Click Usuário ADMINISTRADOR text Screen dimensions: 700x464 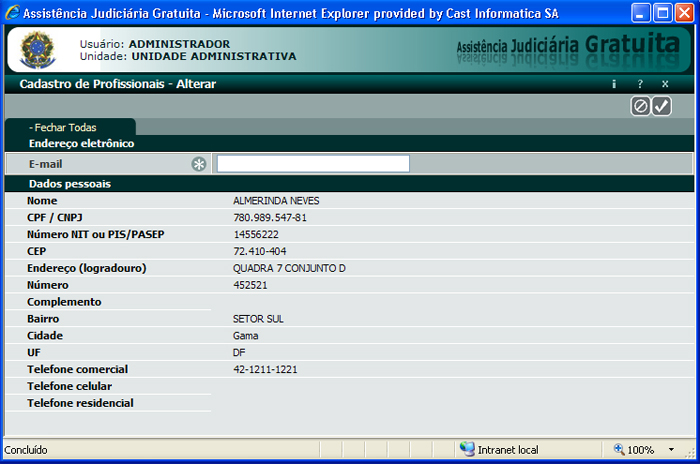click(155, 44)
